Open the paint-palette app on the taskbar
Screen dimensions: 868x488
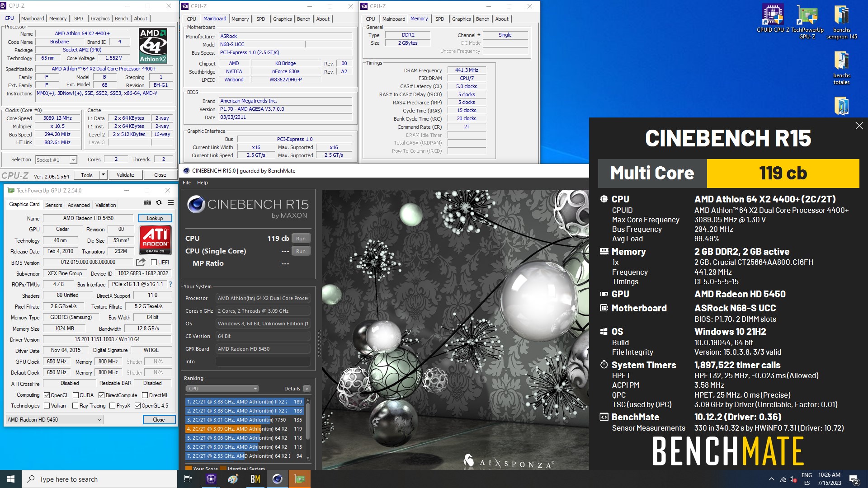pyautogui.click(x=233, y=479)
